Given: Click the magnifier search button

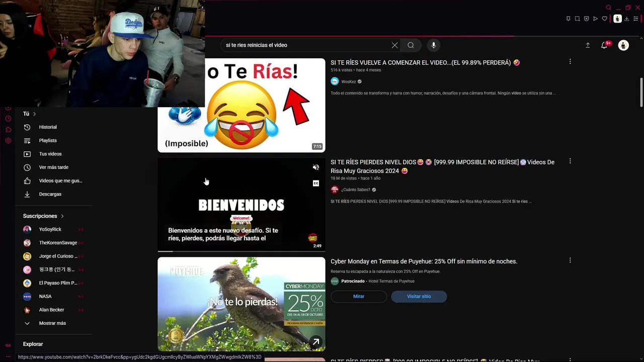Looking at the screenshot, I should [411, 45].
